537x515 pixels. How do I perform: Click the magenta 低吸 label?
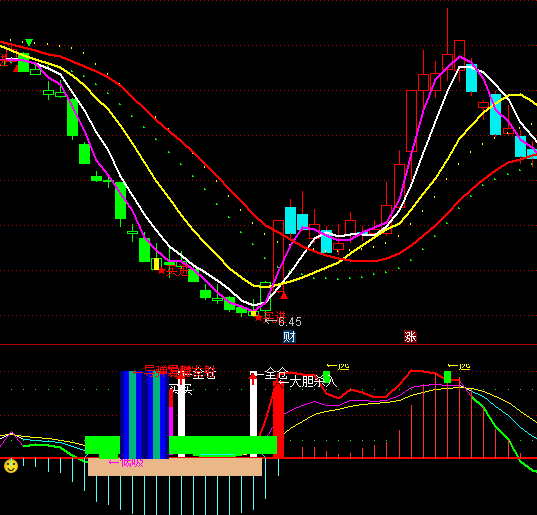(130, 463)
